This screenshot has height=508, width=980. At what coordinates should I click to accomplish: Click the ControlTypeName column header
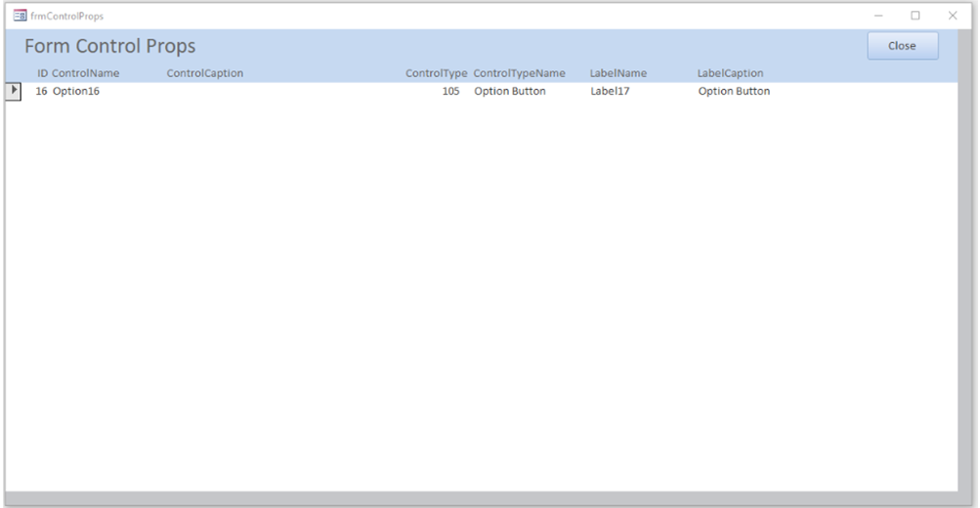point(520,73)
